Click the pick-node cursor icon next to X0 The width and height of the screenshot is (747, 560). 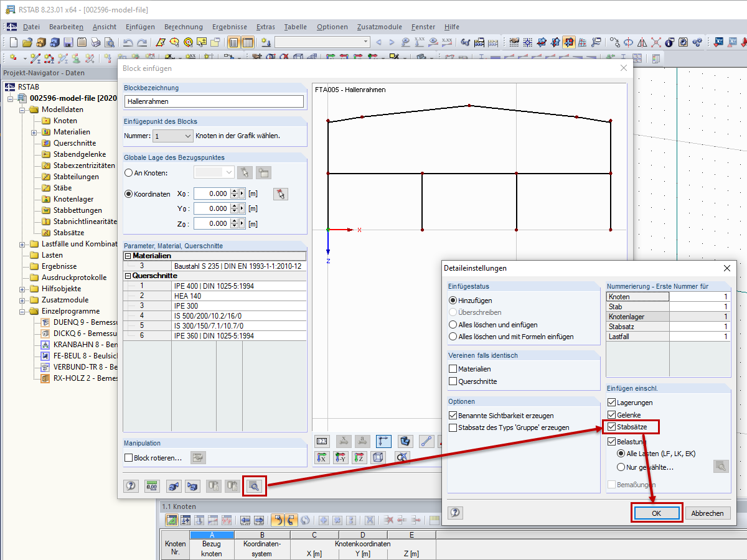(281, 194)
